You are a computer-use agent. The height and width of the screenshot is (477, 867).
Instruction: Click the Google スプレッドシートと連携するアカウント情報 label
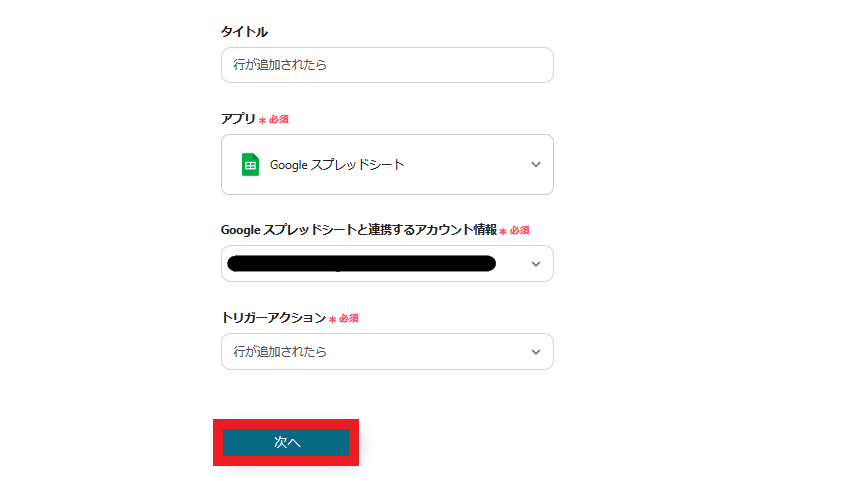pyautogui.click(x=359, y=230)
